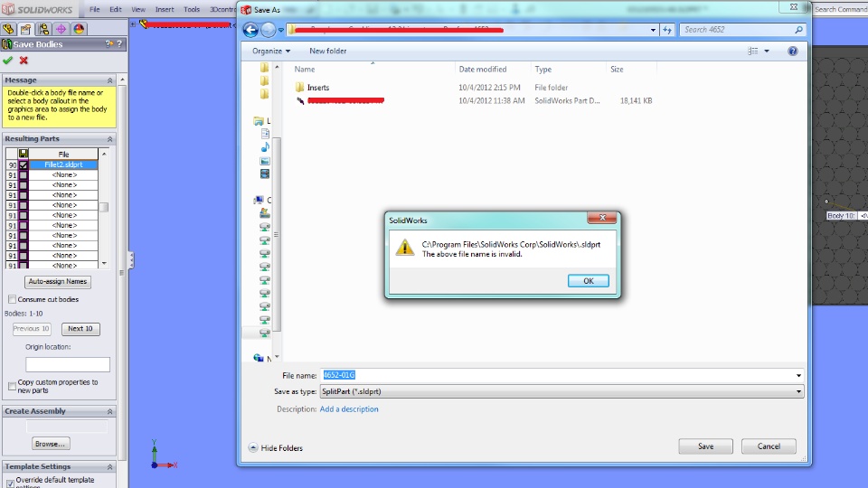This screenshot has height=488, width=868.
Task: Cancel Save Bodies with red X
Action: [24, 61]
